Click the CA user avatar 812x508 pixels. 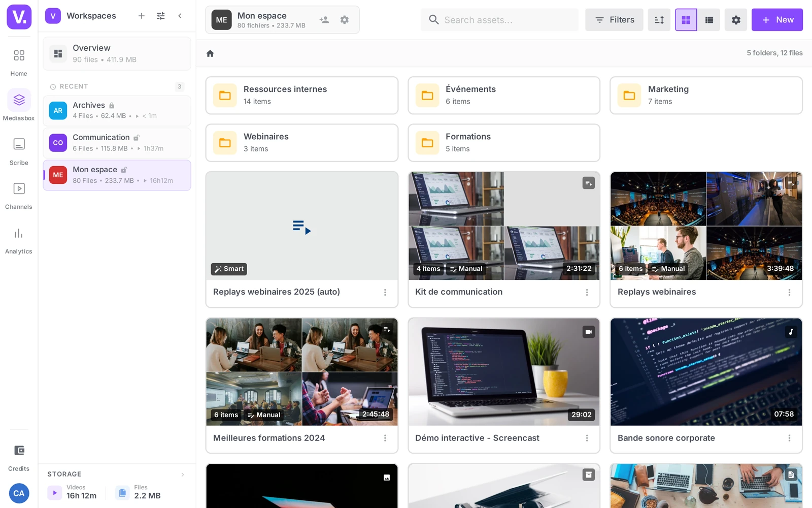tap(19, 493)
